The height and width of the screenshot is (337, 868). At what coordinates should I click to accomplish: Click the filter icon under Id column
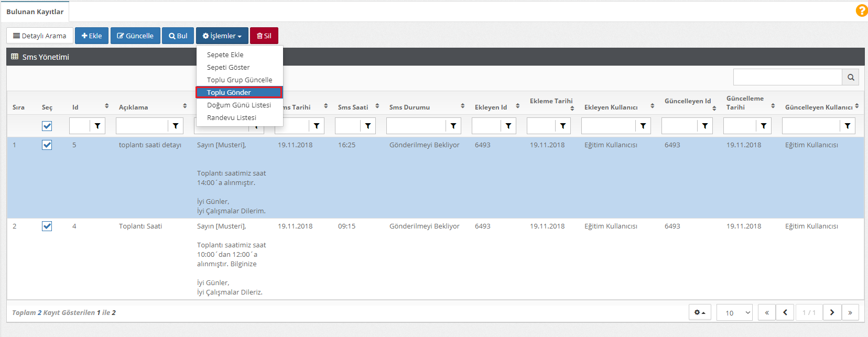click(x=97, y=126)
